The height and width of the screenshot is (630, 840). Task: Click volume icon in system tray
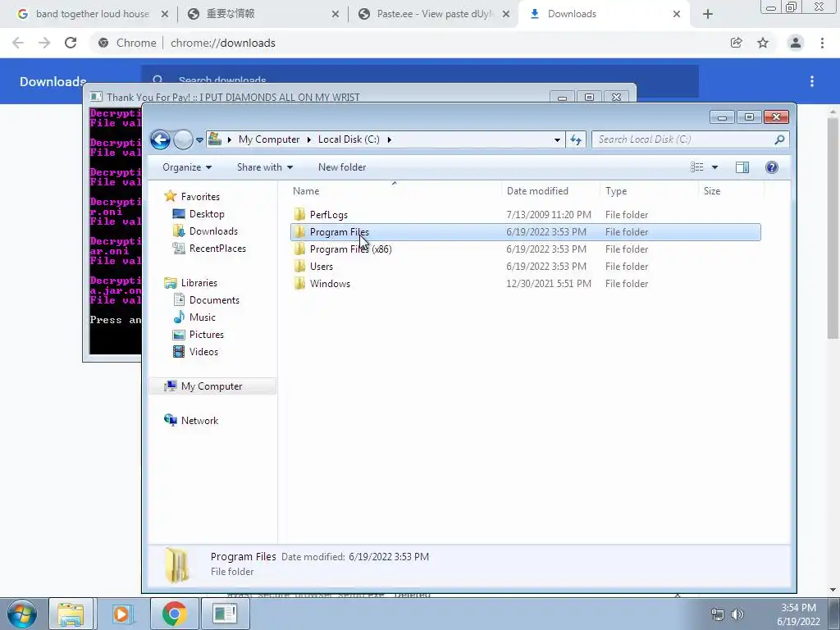(x=737, y=614)
